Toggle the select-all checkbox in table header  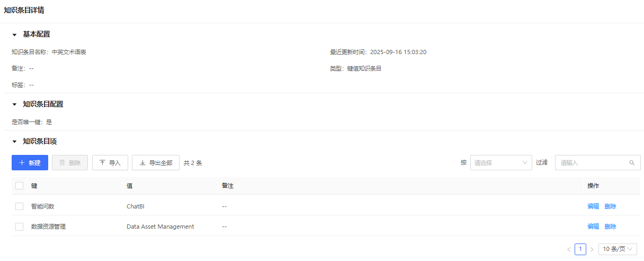click(20, 186)
